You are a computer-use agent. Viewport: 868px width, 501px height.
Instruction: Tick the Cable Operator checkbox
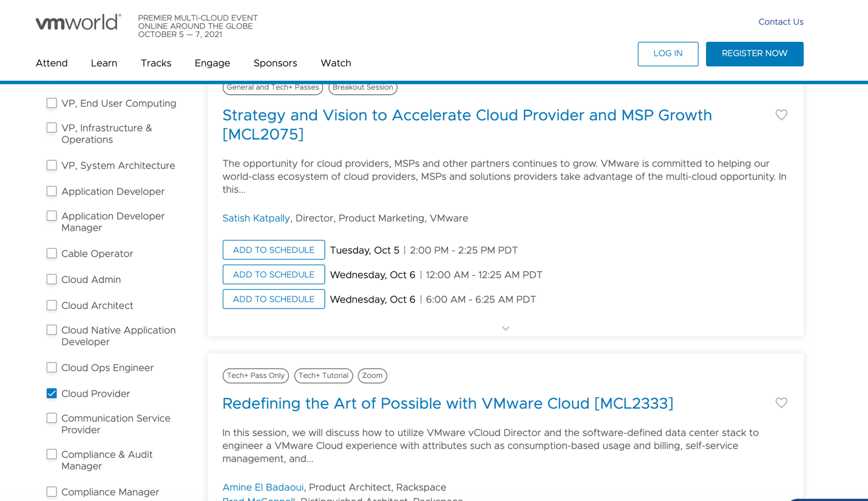pos(52,253)
